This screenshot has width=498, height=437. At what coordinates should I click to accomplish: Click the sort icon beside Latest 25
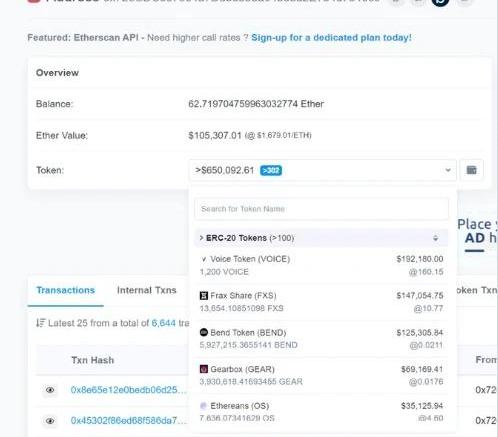tap(41, 323)
